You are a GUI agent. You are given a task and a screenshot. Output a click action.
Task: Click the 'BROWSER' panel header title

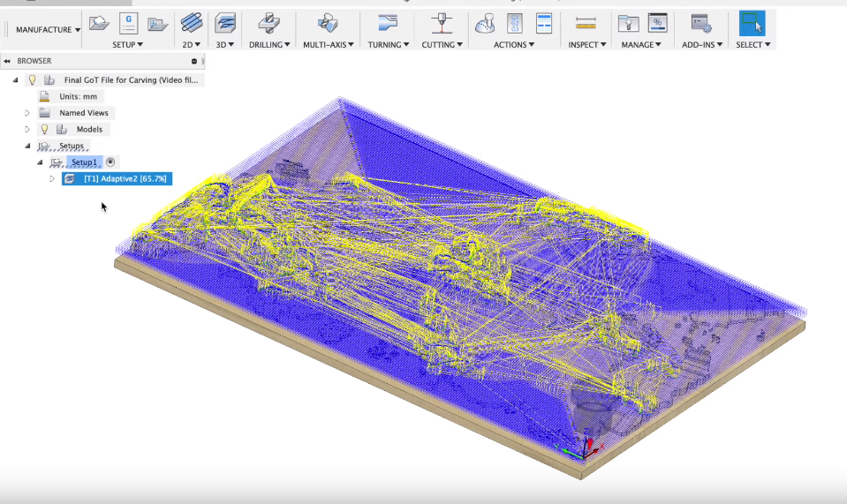(x=34, y=61)
